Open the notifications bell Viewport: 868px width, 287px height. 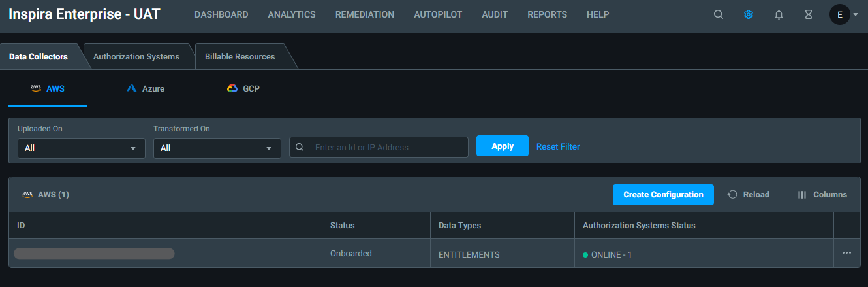click(x=779, y=14)
